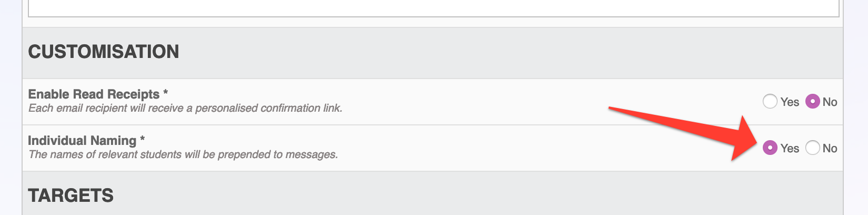Click the Individual Naming field label
Image resolution: width=868 pixels, height=215 pixels.
pos(82,141)
